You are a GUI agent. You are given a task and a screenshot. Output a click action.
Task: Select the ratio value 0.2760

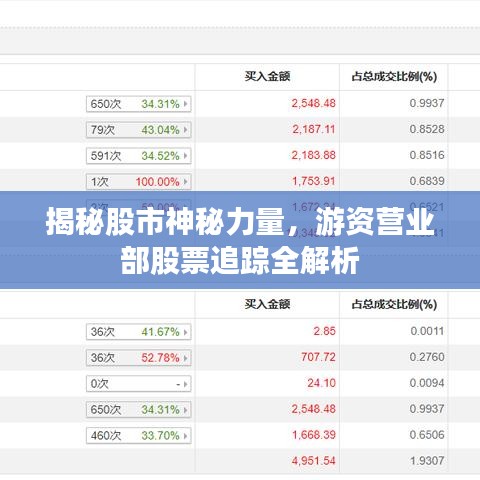(427, 357)
